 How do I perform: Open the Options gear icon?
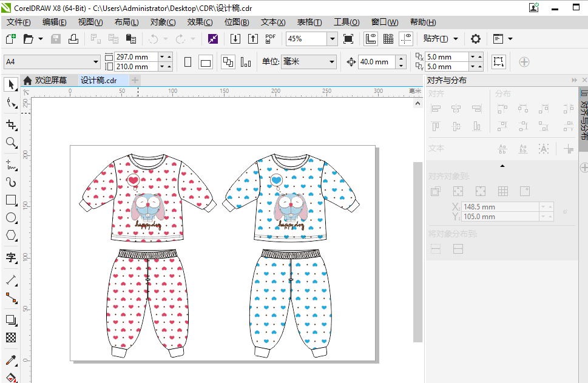[476, 39]
